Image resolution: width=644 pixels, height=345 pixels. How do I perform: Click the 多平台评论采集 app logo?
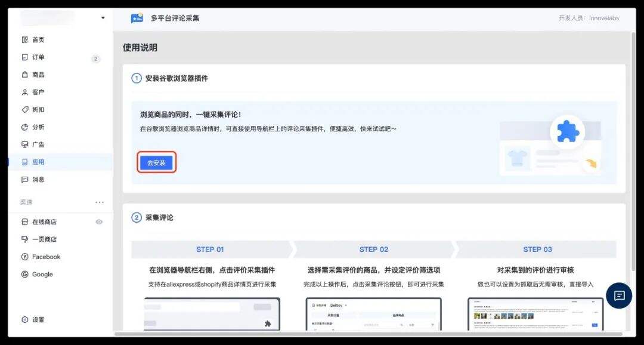tap(136, 18)
